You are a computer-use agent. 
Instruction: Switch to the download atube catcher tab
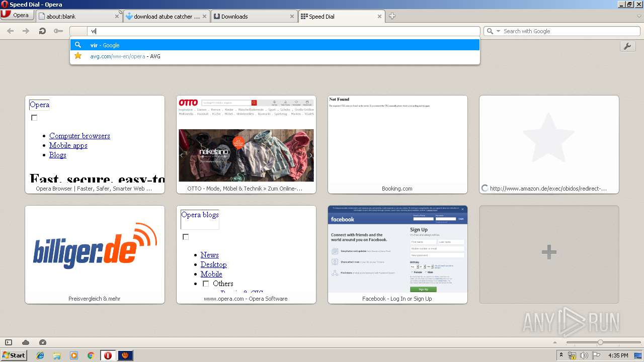(x=166, y=16)
